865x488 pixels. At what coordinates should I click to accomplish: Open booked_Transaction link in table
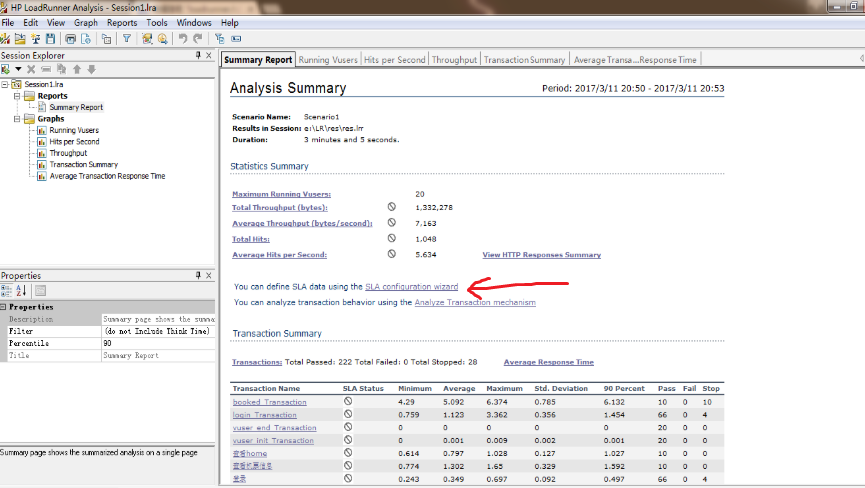coord(269,402)
